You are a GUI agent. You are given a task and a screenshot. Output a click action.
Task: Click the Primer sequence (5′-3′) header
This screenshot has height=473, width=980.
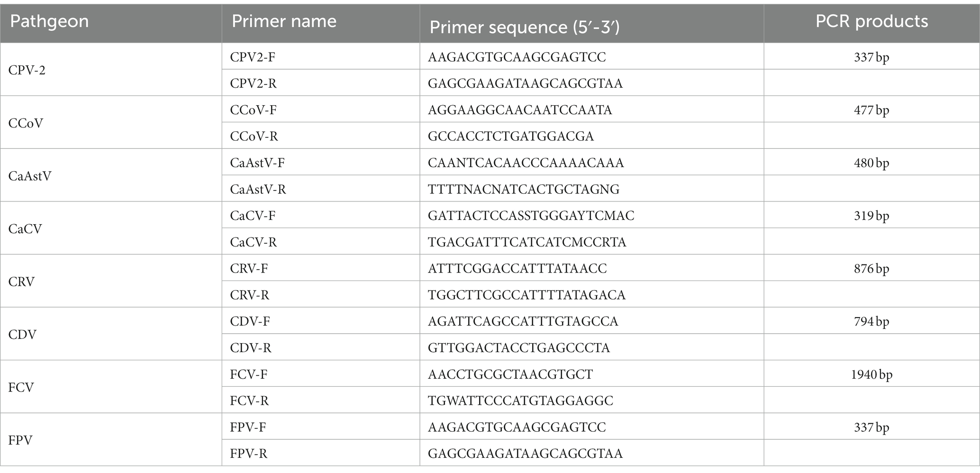tap(525, 27)
